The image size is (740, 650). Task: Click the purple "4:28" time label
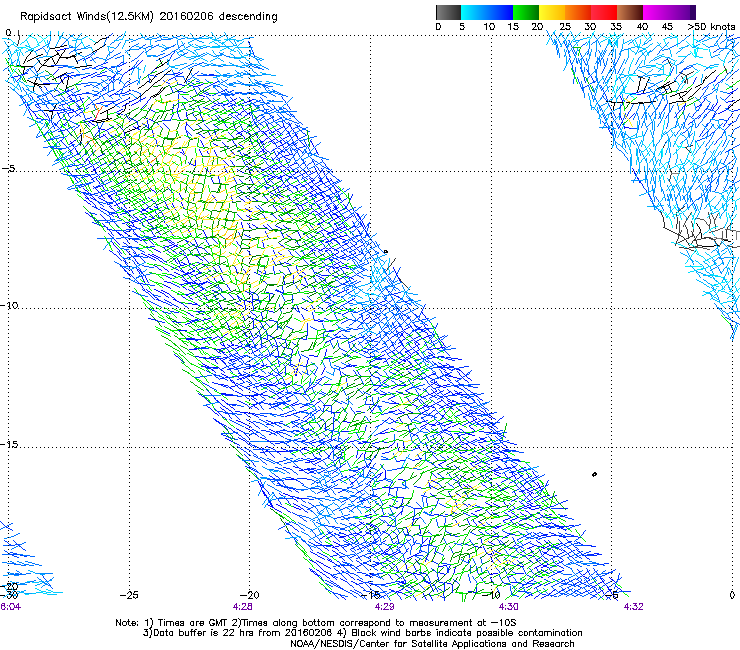(x=243, y=607)
